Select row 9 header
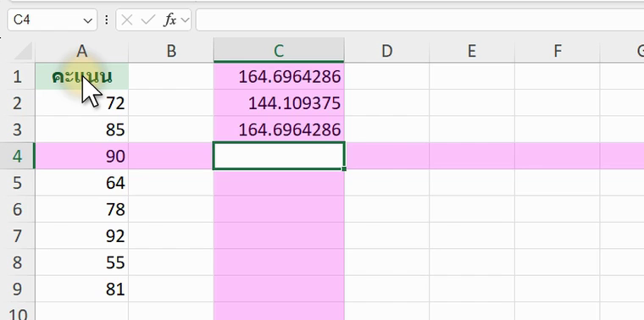Screen dimensions: 644x320 [x=17, y=289]
